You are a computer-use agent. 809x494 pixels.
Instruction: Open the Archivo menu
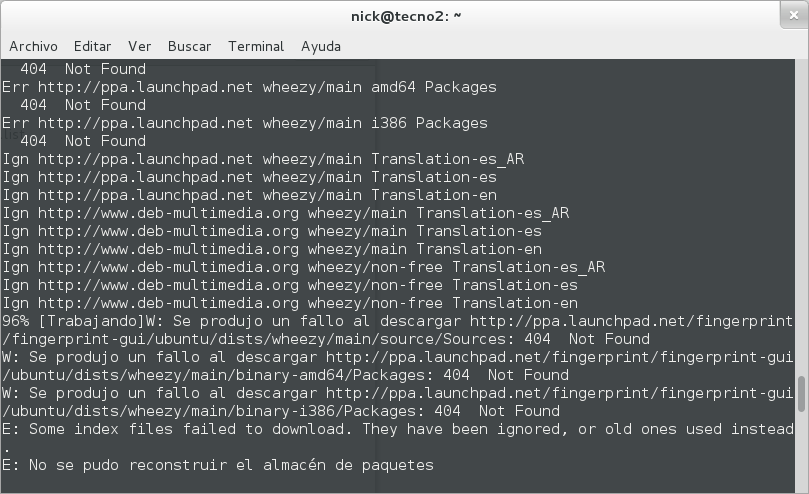33,46
